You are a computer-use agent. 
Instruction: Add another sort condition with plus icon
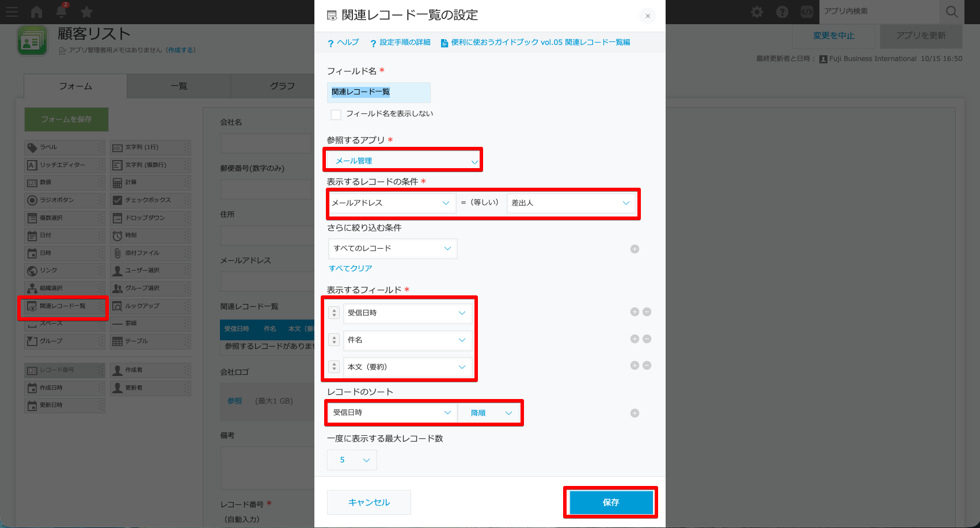tap(635, 413)
